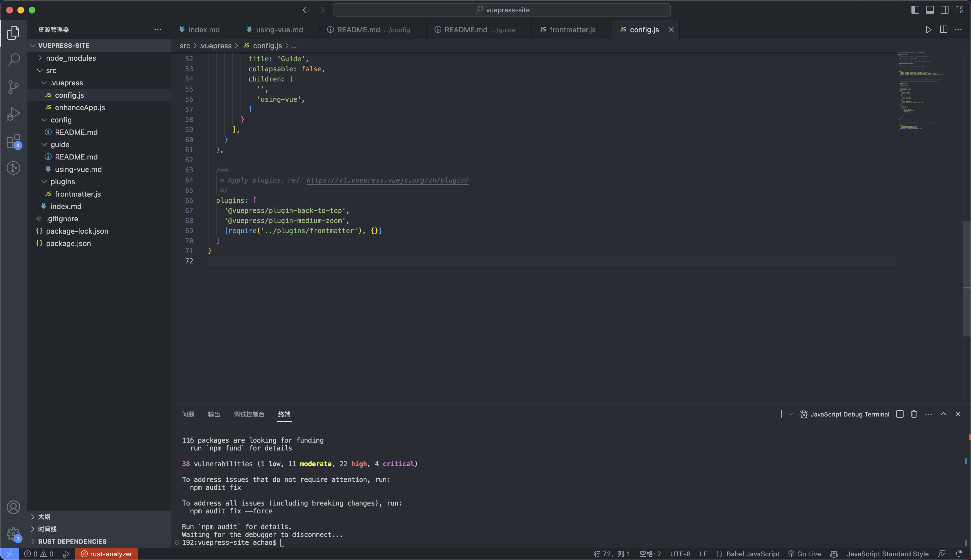971x560 pixels.
Task: Switch to the 问题 panel tab
Action: 188,414
